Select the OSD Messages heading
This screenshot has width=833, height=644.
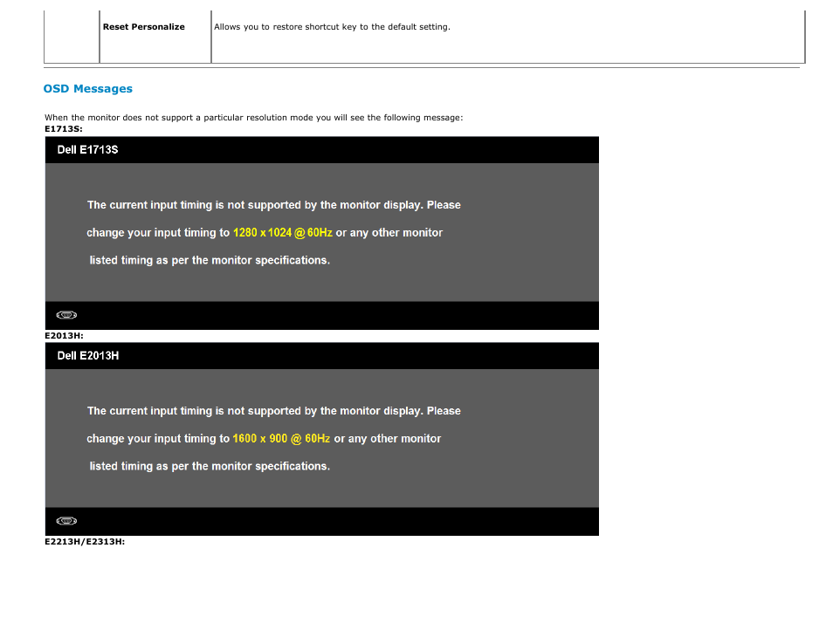point(87,89)
